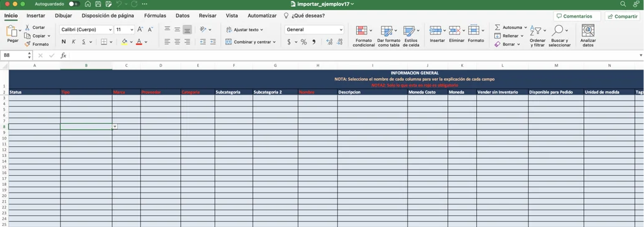This screenshot has height=227, width=644.
Task: Open the collaboration people icon
Action: pos(636,4)
